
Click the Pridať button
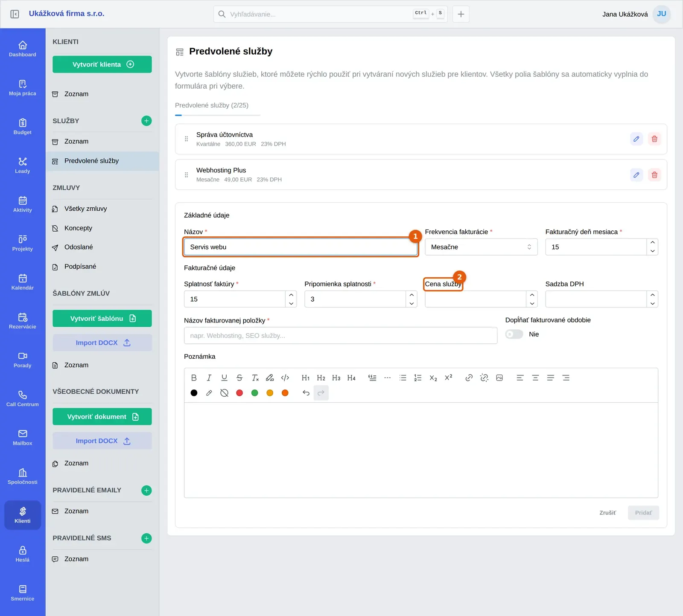click(643, 513)
